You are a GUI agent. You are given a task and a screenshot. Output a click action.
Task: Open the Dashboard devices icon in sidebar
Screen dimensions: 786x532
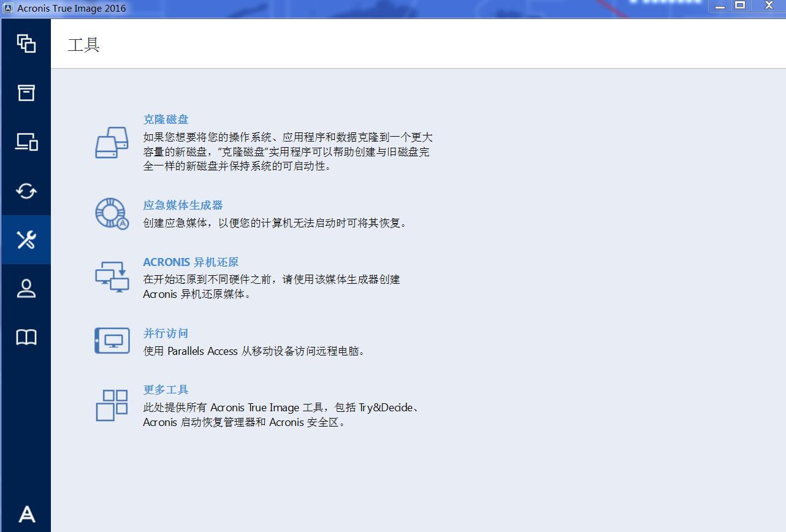coord(26,142)
